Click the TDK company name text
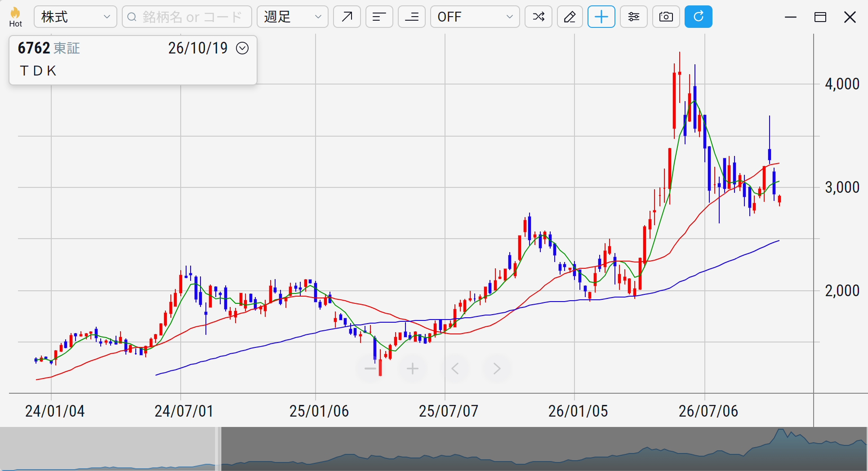The width and height of the screenshot is (868, 471). [x=38, y=71]
